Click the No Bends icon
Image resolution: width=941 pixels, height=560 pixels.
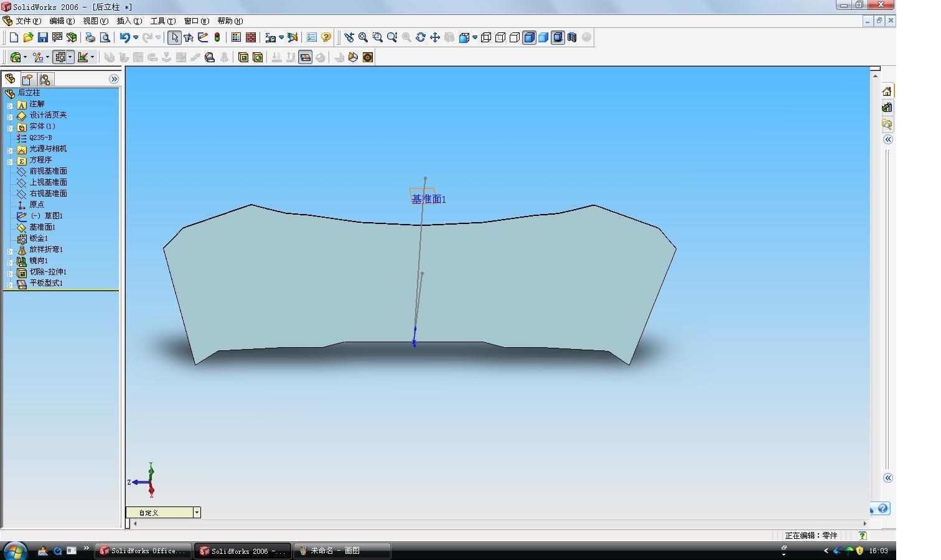(x=320, y=57)
